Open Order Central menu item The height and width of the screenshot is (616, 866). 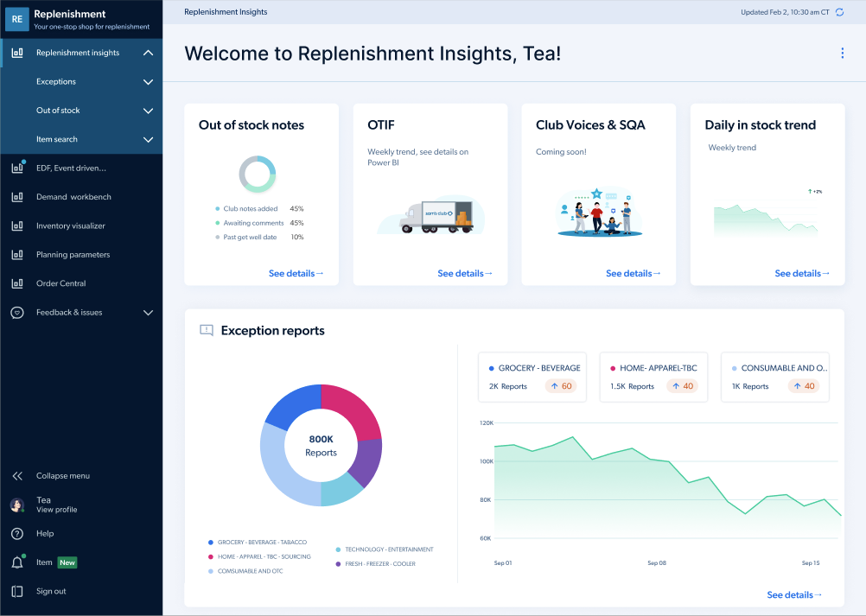(60, 283)
